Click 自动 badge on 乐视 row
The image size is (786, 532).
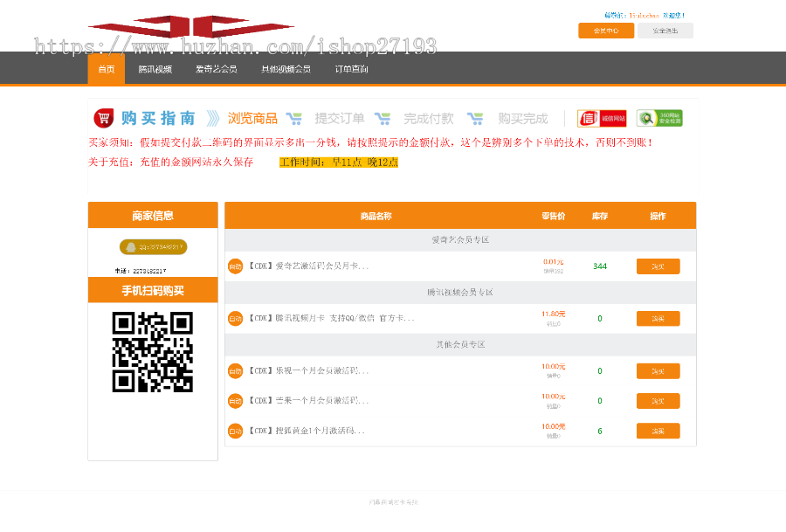(235, 371)
